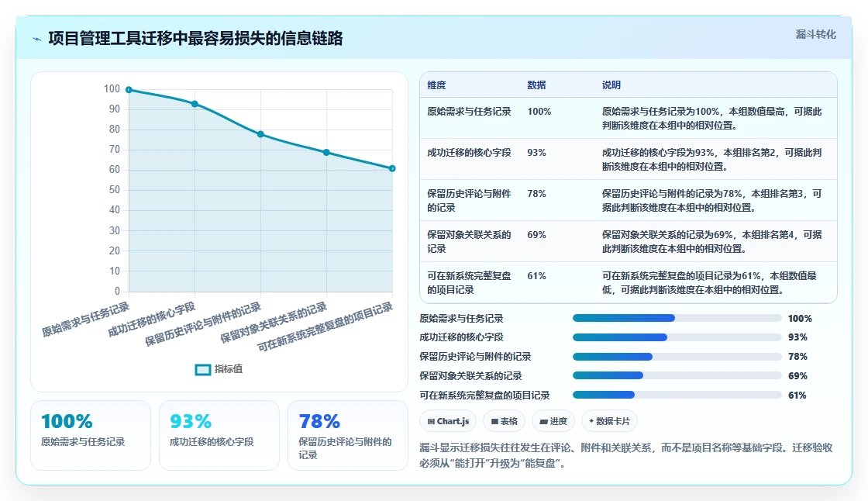The width and height of the screenshot is (868, 501).
Task: Click the y-axis tick label 50
Action: tap(115, 190)
